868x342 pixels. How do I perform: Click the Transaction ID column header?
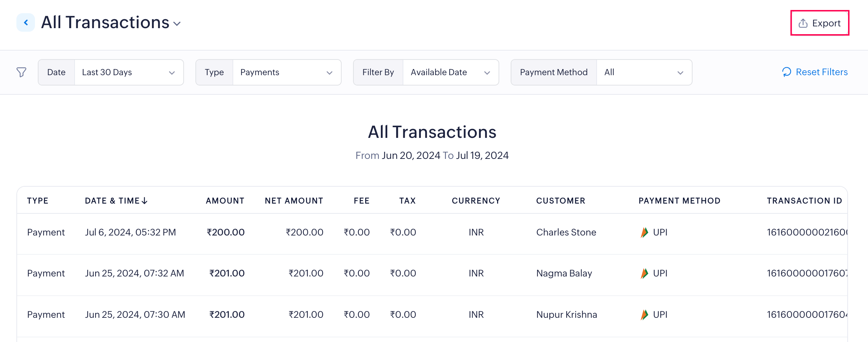coord(804,201)
